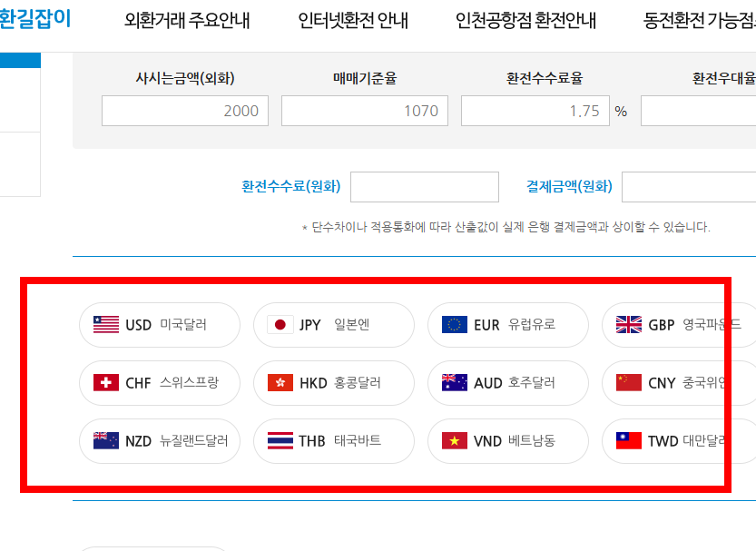The image size is (756, 551).
Task: Select VND 베트남동 currency
Action: click(508, 441)
